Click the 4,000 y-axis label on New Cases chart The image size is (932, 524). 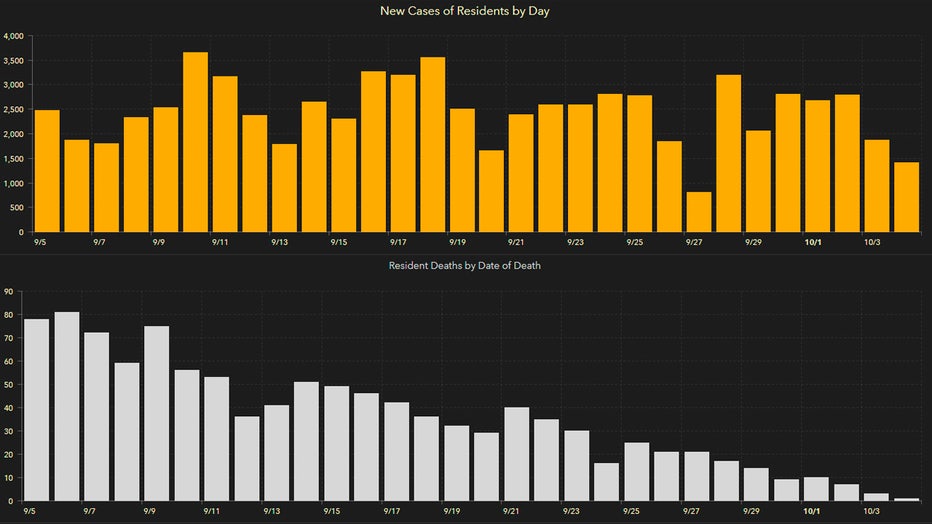tap(13, 36)
